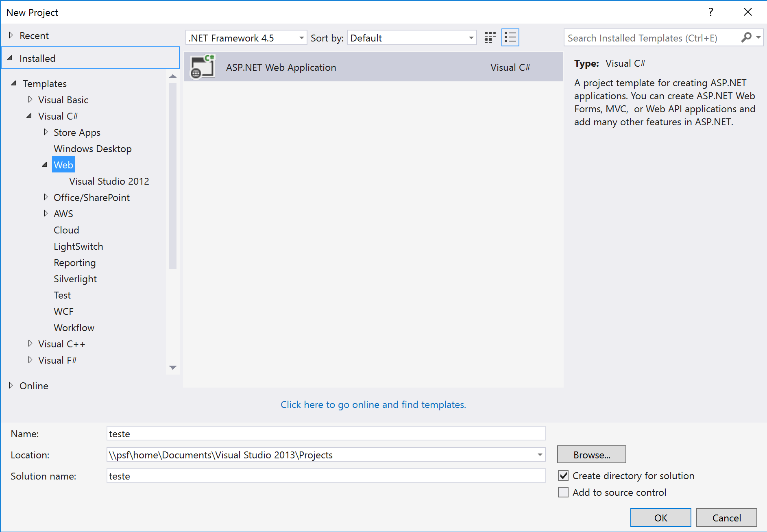The height and width of the screenshot is (532, 767).
Task: Click the search magnifier icon
Action: point(746,37)
